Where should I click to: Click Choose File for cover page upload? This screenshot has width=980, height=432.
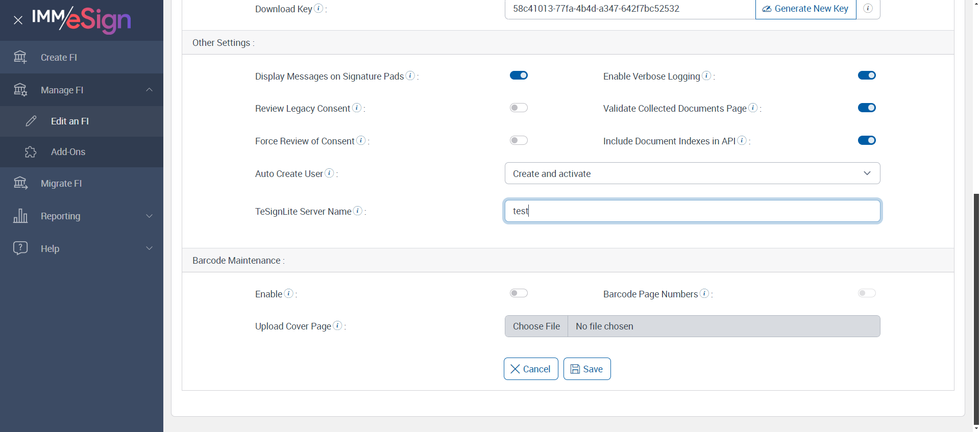[536, 326]
